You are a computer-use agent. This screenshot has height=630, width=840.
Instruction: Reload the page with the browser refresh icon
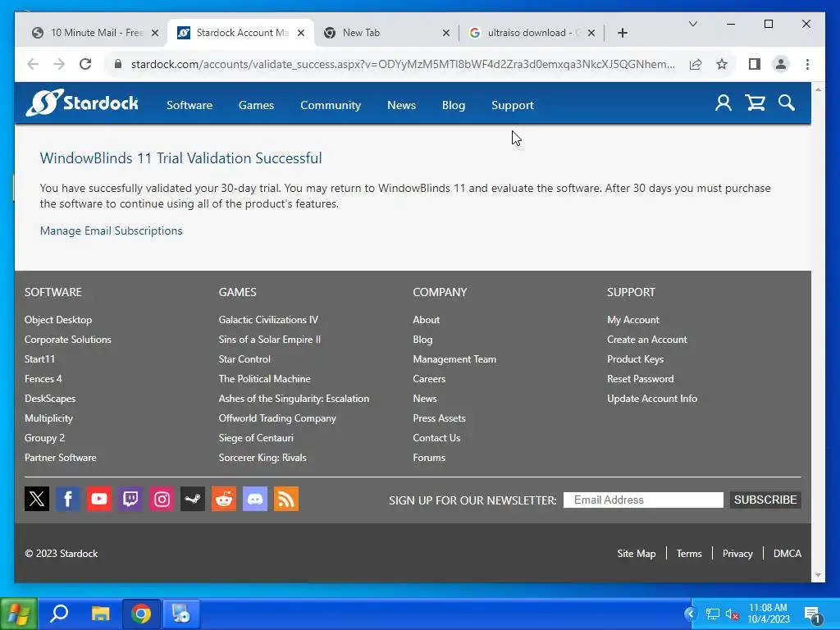pos(85,64)
